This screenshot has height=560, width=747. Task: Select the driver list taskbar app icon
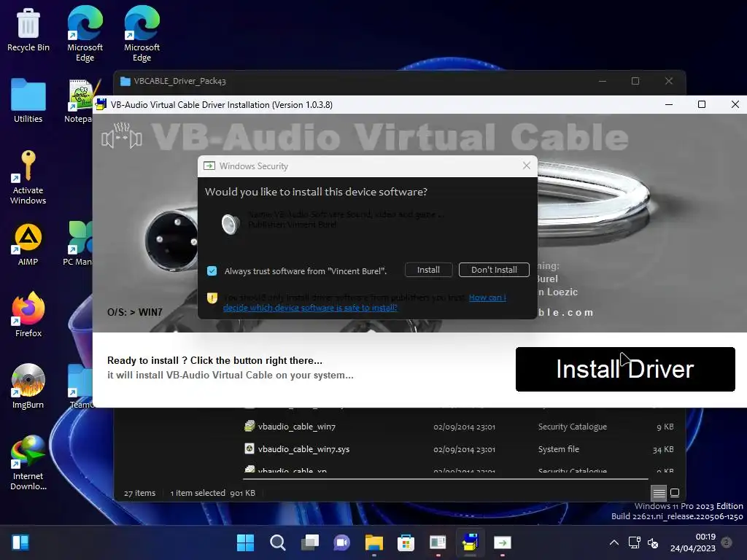coord(438,542)
